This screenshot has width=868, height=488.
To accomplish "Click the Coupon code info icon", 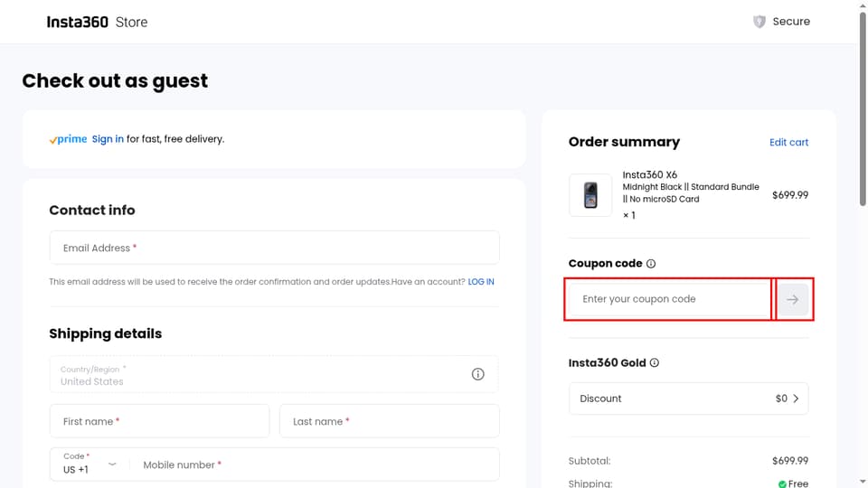I will pos(651,264).
